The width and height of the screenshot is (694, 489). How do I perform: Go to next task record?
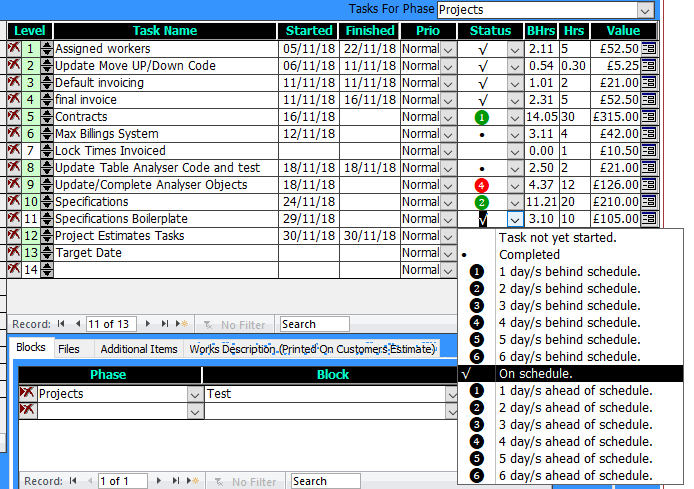click(x=148, y=324)
